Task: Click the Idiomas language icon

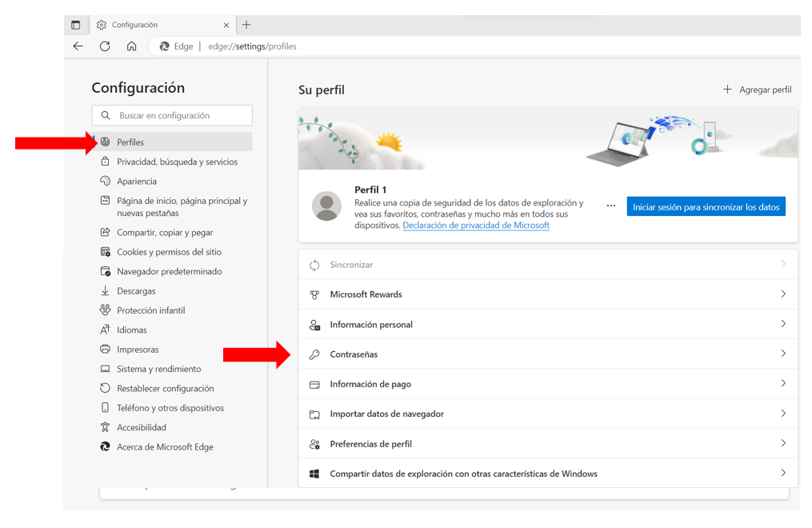Action: coord(105,330)
